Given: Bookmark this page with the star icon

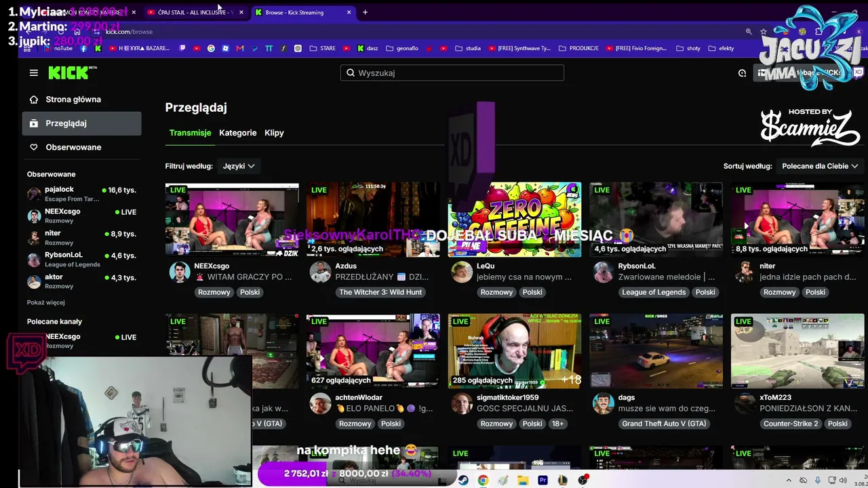Looking at the screenshot, I should point(764,31).
